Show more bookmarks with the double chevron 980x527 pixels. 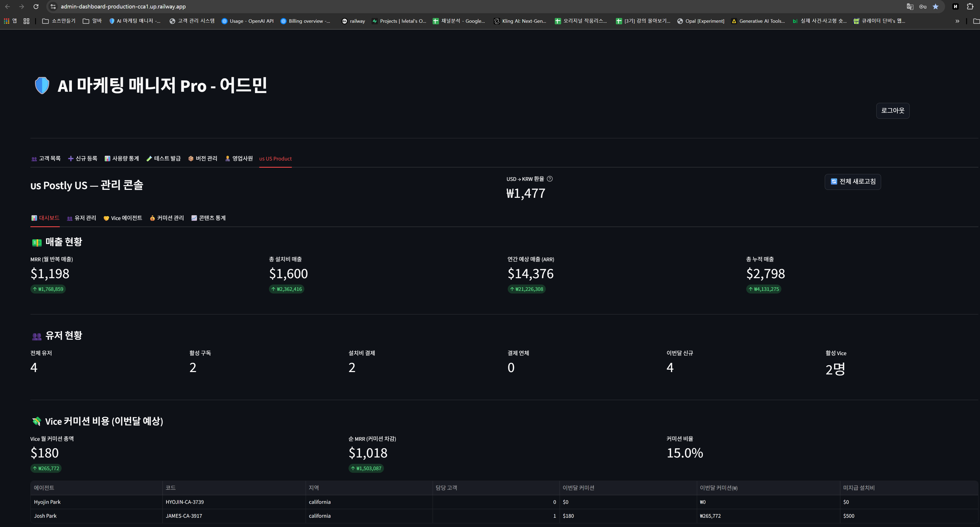tap(957, 21)
